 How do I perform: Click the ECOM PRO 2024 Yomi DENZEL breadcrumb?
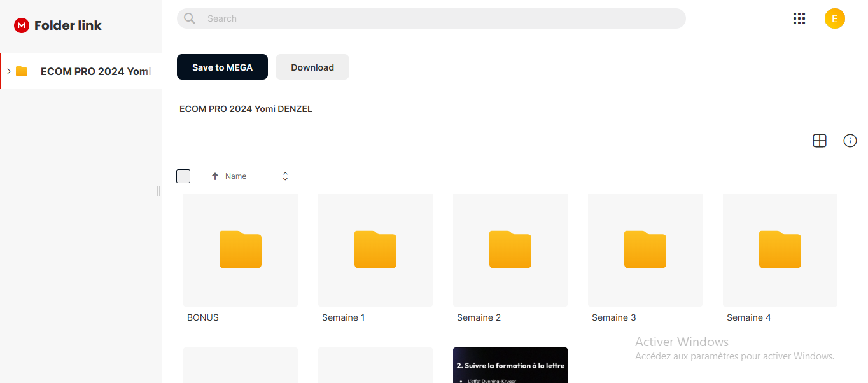pos(246,109)
